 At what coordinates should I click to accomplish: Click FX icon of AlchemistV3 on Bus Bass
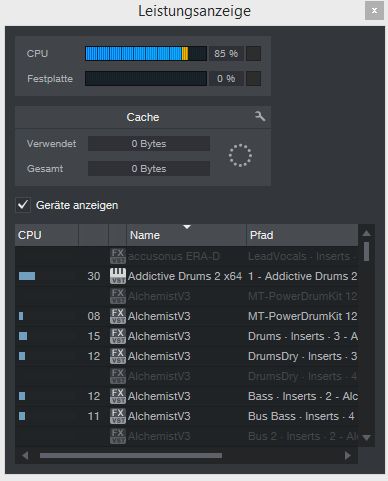[x=118, y=416]
